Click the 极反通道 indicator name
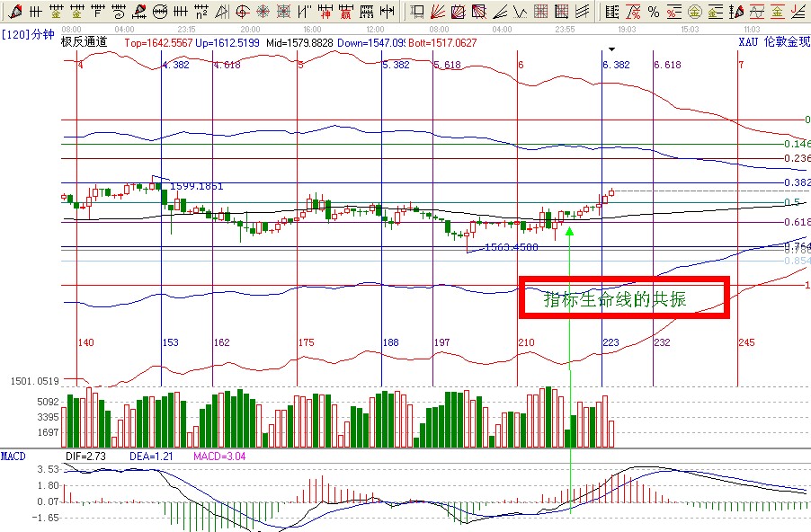811x532 pixels. tap(83, 42)
